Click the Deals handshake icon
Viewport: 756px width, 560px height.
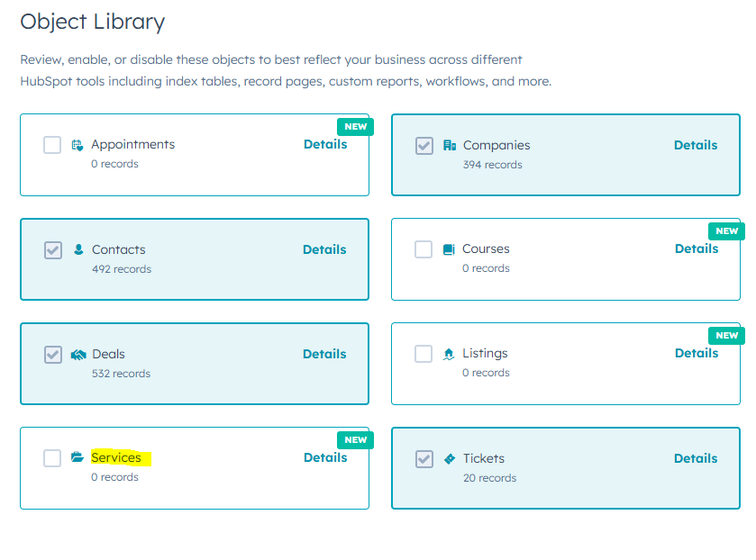click(78, 355)
